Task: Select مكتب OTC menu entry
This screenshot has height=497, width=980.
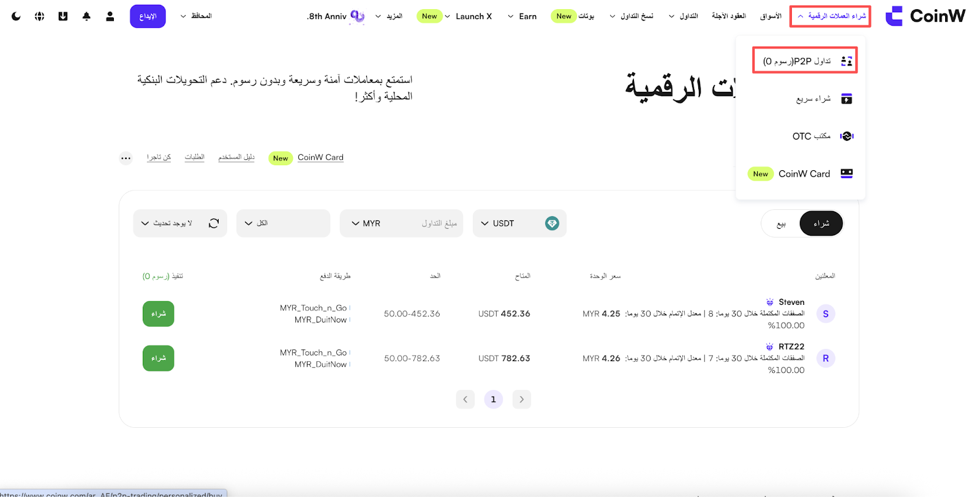Action: click(x=812, y=136)
